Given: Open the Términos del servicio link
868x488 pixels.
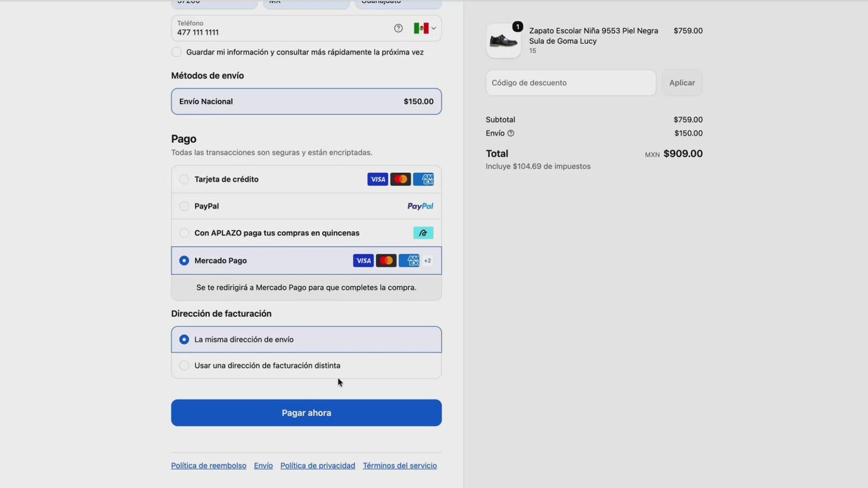Looking at the screenshot, I should [x=400, y=465].
